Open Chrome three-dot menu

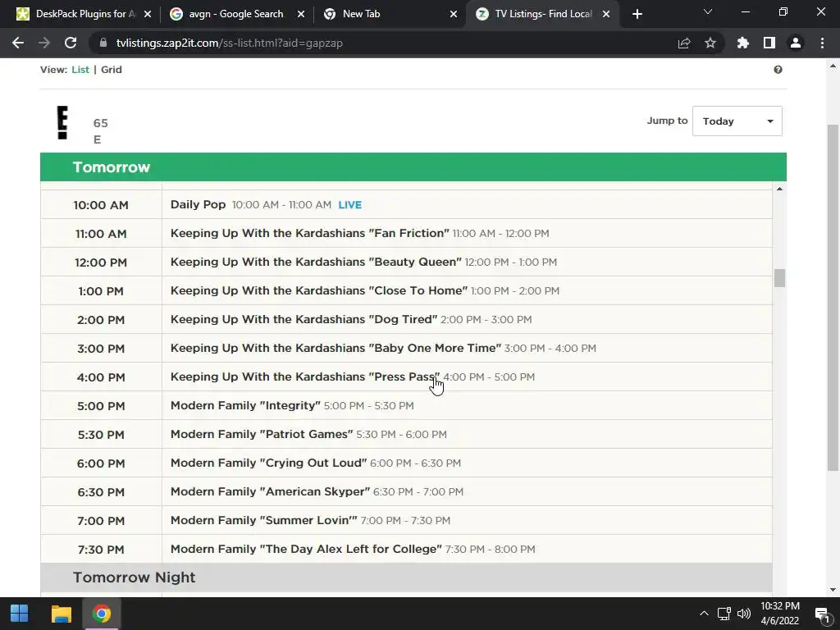[x=822, y=43]
